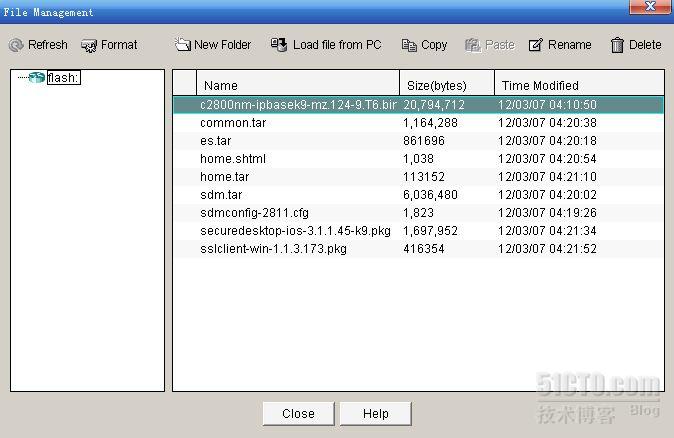Select the common.tar file
Screen dimensions: 674x438
click(233, 123)
